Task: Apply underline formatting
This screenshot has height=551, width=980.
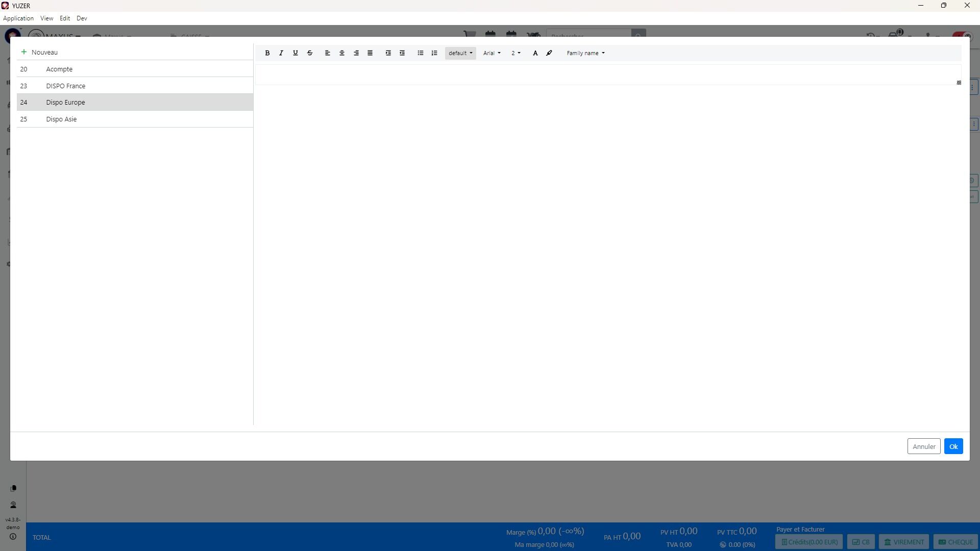Action: pos(296,53)
